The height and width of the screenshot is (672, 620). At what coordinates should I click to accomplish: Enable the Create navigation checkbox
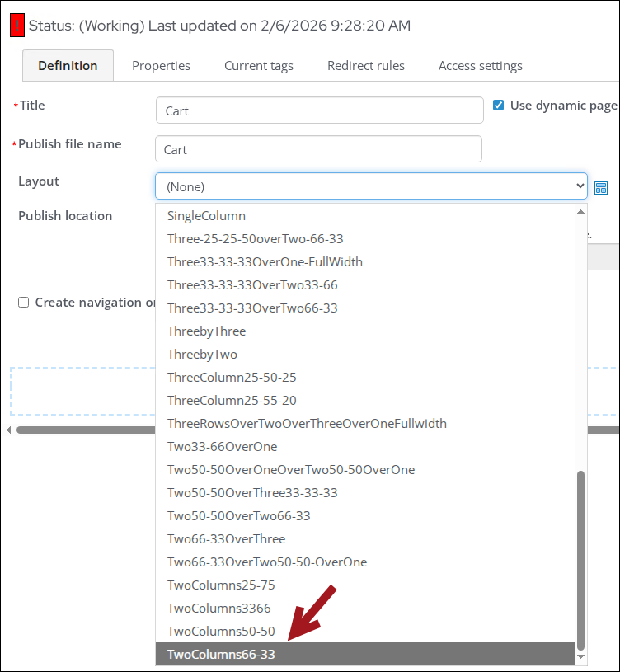[x=24, y=303]
